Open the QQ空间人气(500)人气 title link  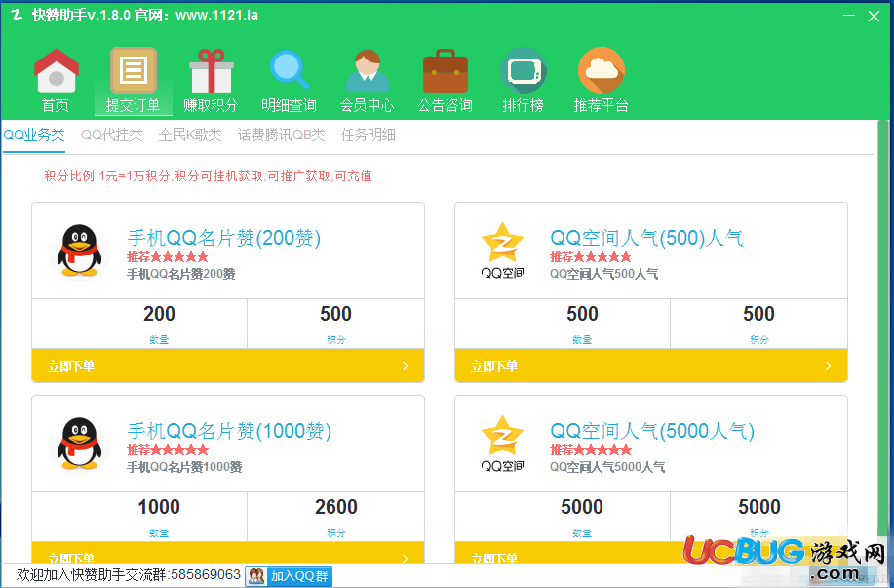(x=646, y=238)
